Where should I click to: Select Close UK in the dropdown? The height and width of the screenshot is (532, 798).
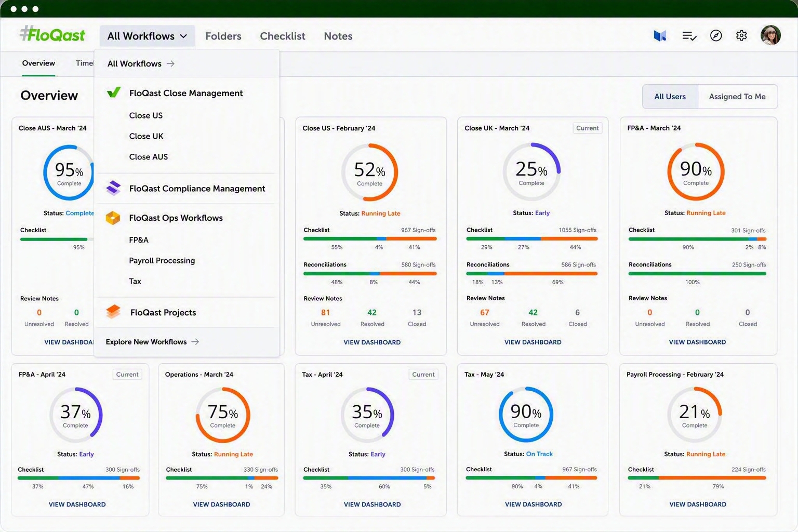(x=147, y=136)
